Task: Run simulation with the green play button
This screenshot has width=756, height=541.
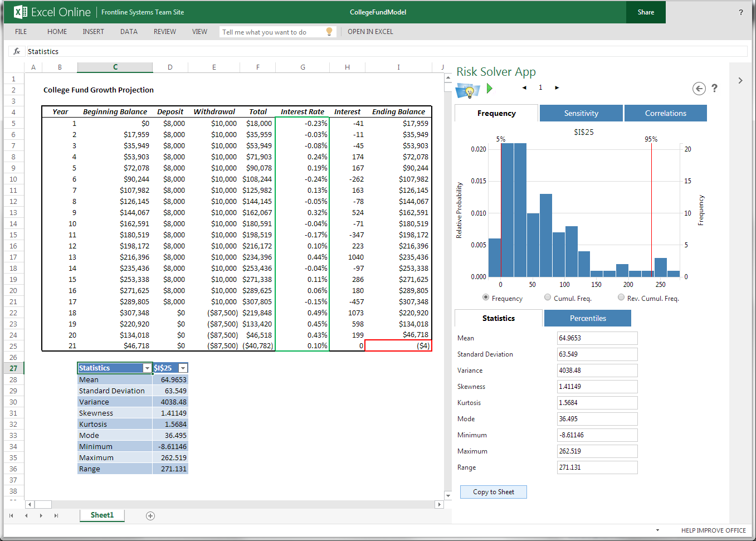Action: [x=489, y=88]
